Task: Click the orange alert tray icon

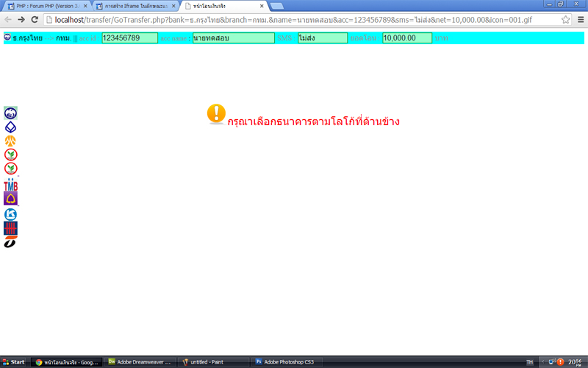Action: point(560,362)
